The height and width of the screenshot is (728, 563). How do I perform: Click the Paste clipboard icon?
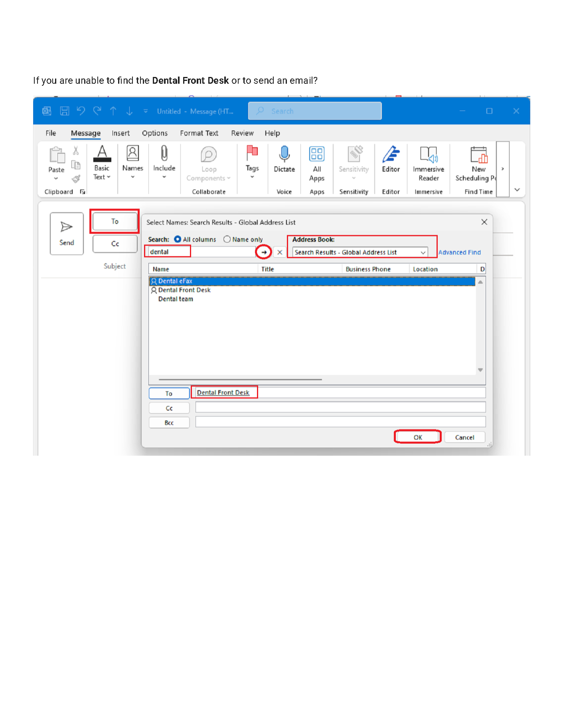coord(56,155)
